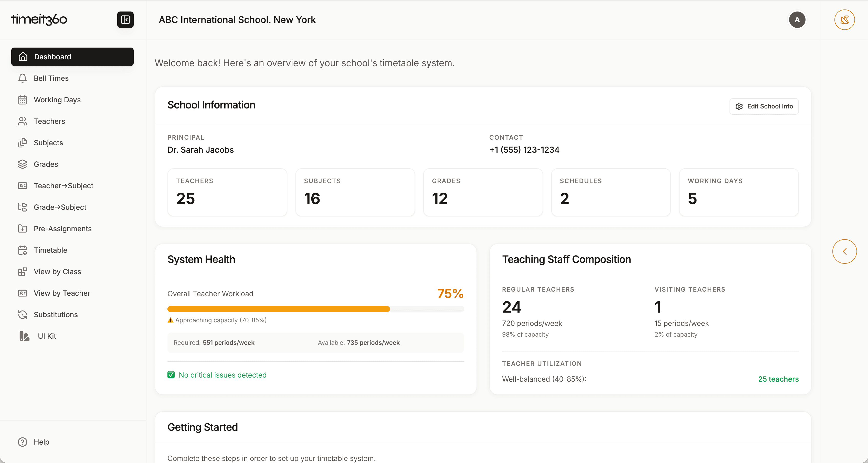This screenshot has height=463, width=868.
Task: Open the Timetable menu item
Action: tap(50, 250)
